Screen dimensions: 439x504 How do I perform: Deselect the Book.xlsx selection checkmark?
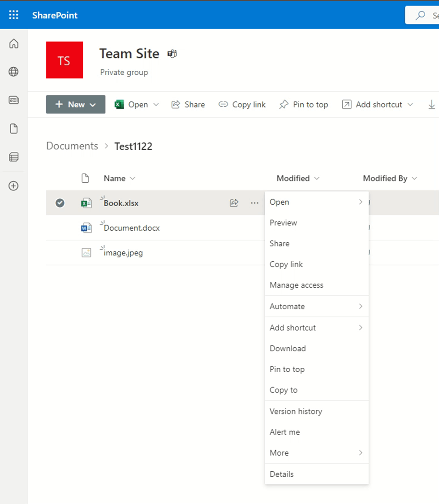(x=60, y=203)
